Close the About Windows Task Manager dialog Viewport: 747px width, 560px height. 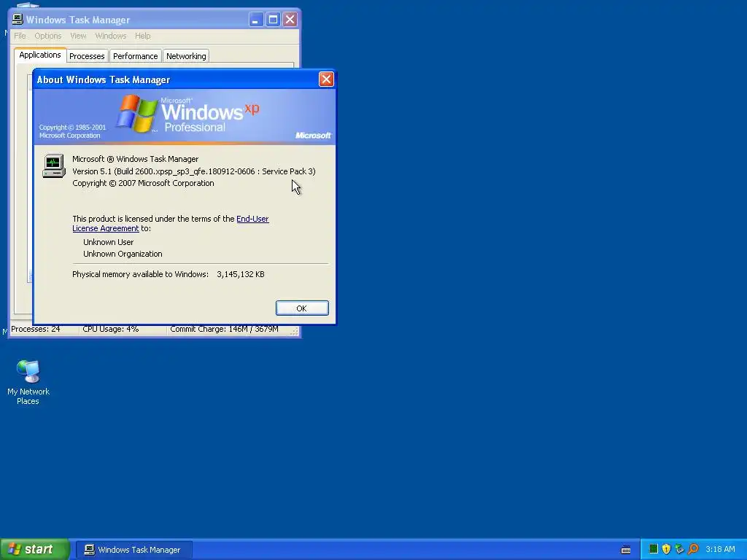(x=326, y=79)
